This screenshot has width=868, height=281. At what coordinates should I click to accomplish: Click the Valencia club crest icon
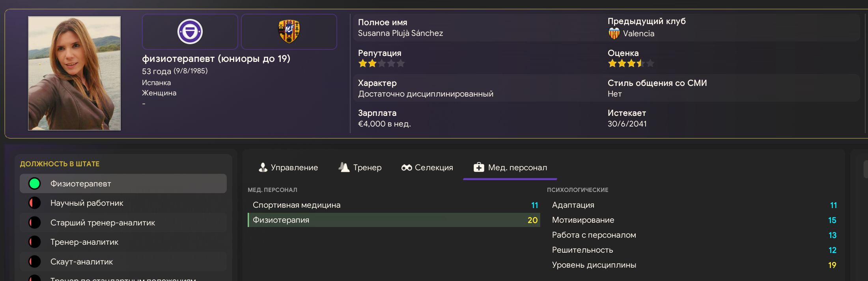pos(614,33)
